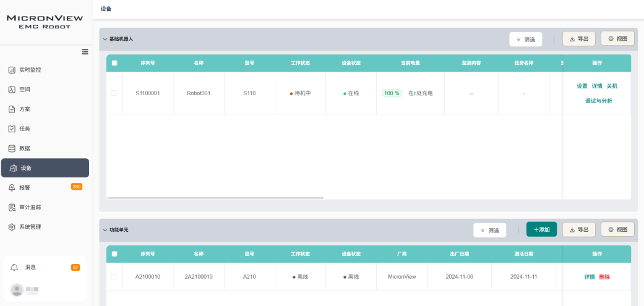Click the 报警 alarm bell icon

pos(12,187)
